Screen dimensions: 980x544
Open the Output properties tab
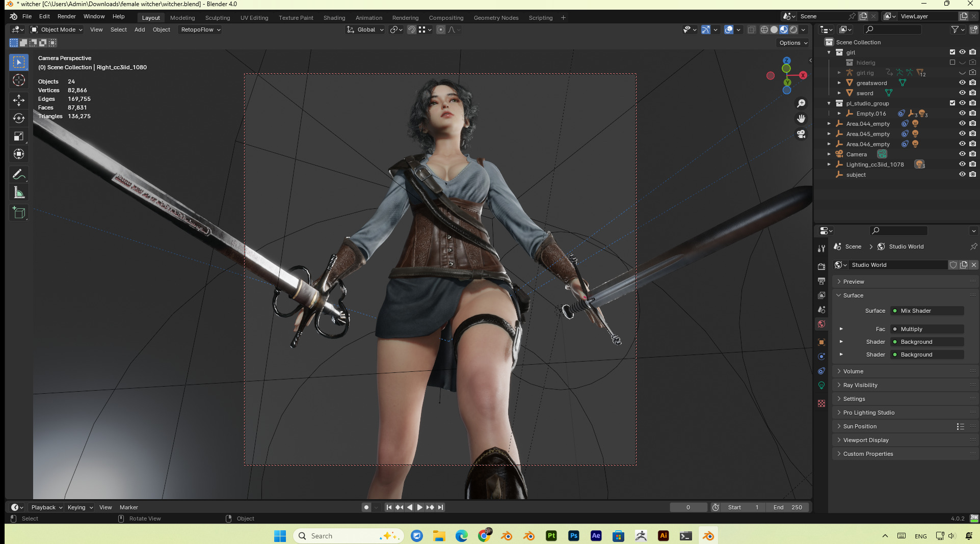[x=822, y=281]
